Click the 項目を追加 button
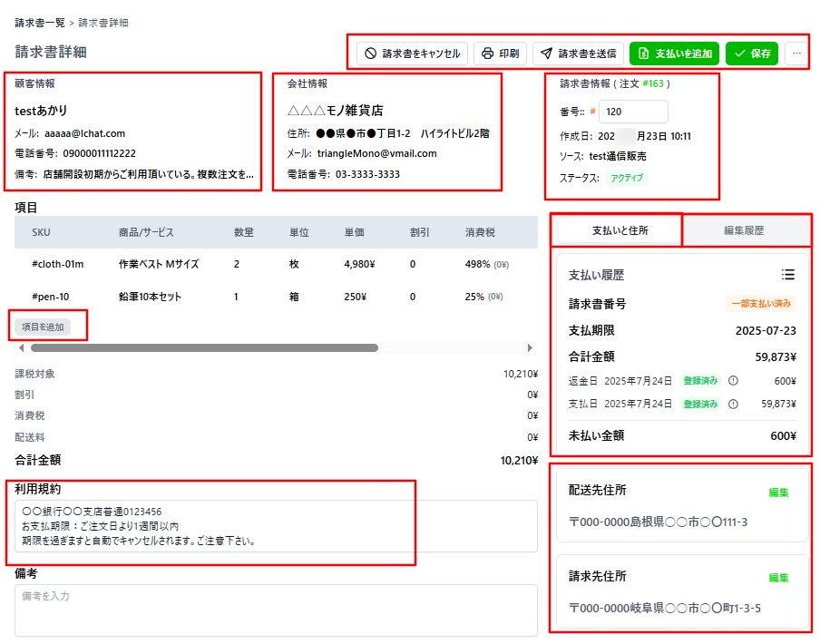The image size is (820, 644). click(x=43, y=327)
